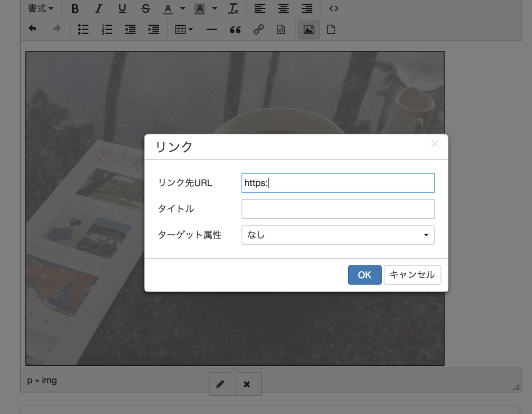Confirm the link with OK button

[365, 275]
